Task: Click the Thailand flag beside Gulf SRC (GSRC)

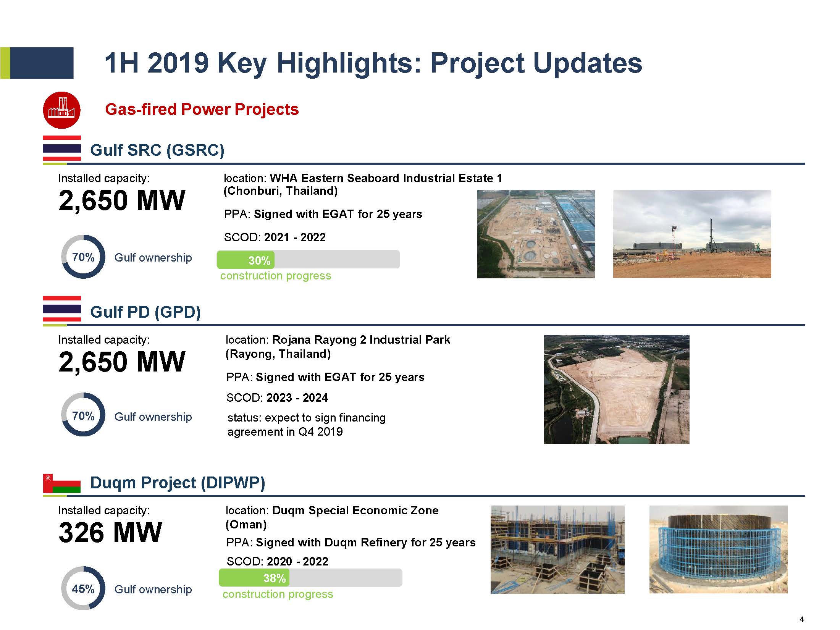Action: pos(61,148)
